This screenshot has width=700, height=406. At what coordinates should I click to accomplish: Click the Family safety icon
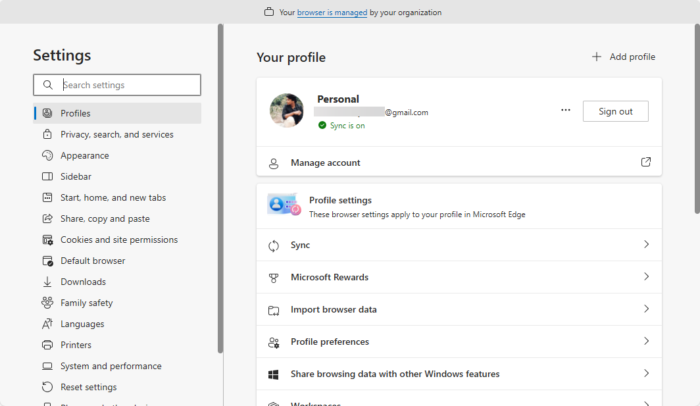[47, 303]
